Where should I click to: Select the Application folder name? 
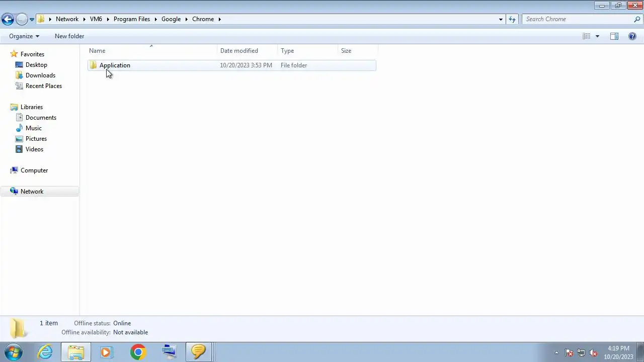tap(115, 65)
